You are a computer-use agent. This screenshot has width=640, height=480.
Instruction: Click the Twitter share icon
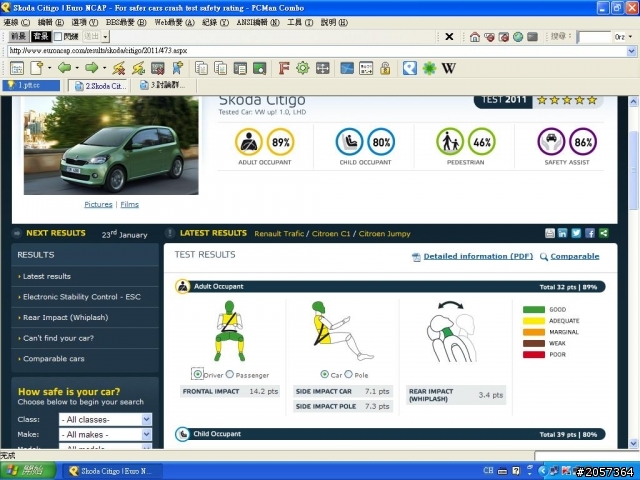pos(576,233)
